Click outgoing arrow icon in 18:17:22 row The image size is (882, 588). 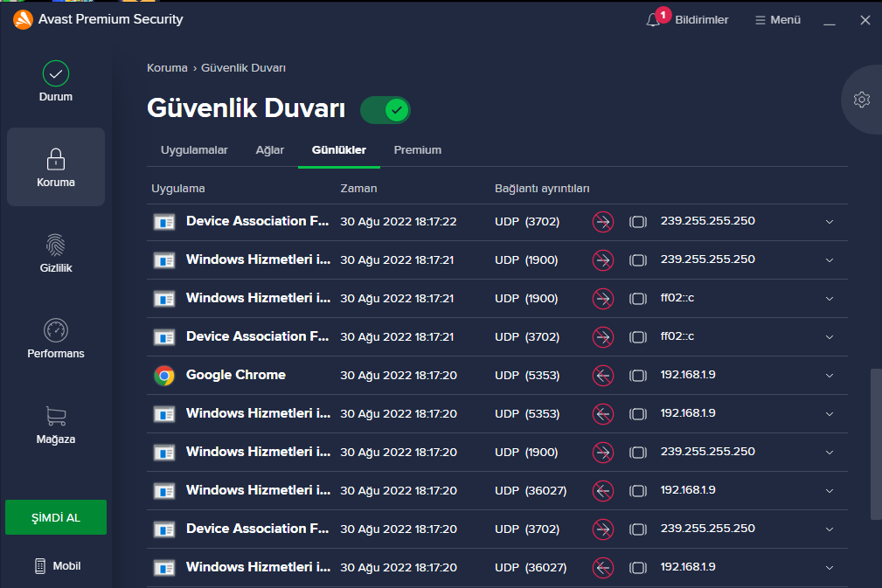603,222
